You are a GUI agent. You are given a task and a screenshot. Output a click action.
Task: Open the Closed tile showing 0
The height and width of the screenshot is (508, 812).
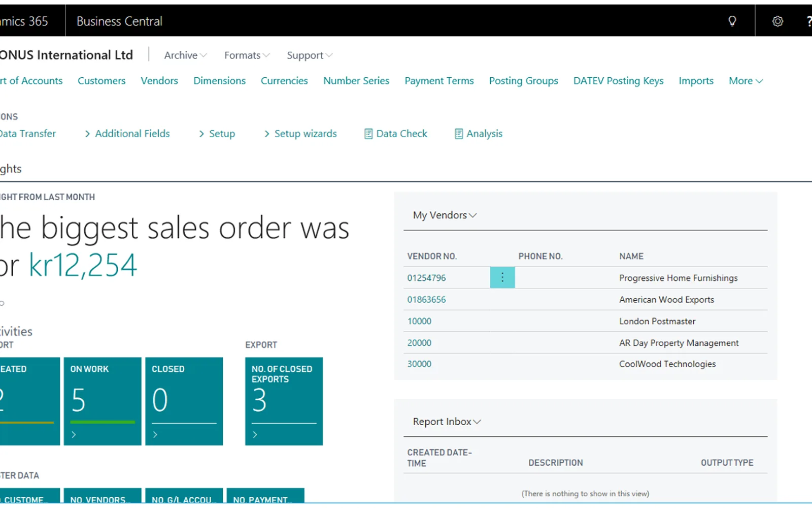(x=184, y=401)
